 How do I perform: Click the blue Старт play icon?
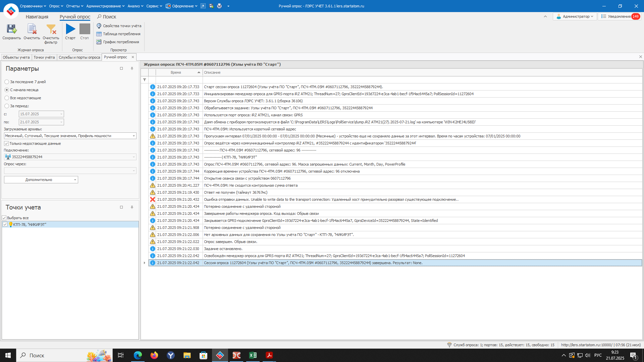pyautogui.click(x=70, y=29)
